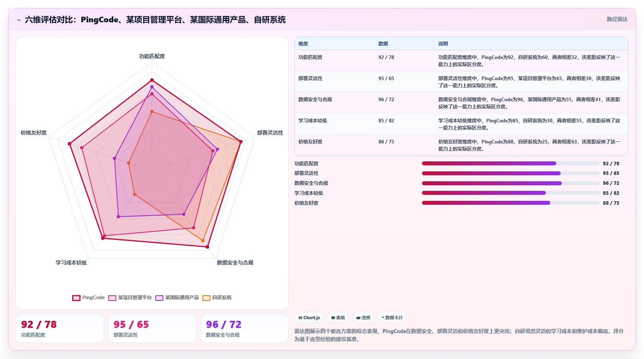Click radar axis label 数据安全与合规
The width and height of the screenshot is (644, 359).
[235, 263]
